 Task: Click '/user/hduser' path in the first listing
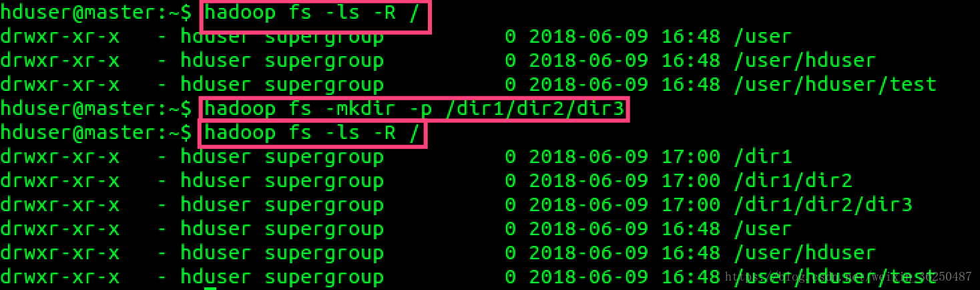[804, 61]
